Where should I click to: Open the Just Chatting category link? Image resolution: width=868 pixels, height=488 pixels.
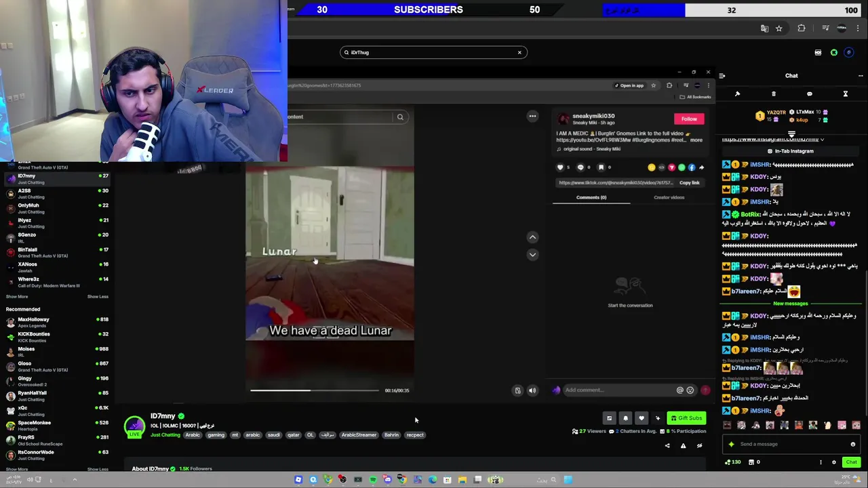coord(165,435)
